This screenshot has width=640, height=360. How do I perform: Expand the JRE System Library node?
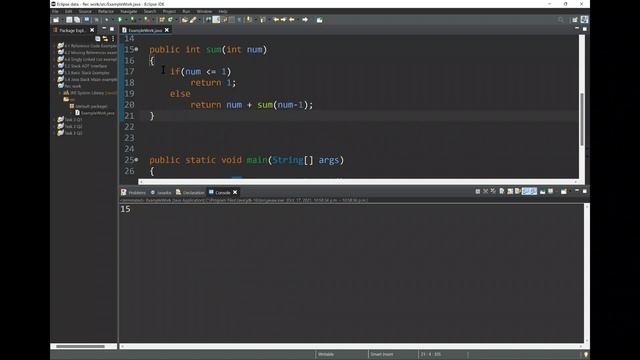tap(60, 93)
